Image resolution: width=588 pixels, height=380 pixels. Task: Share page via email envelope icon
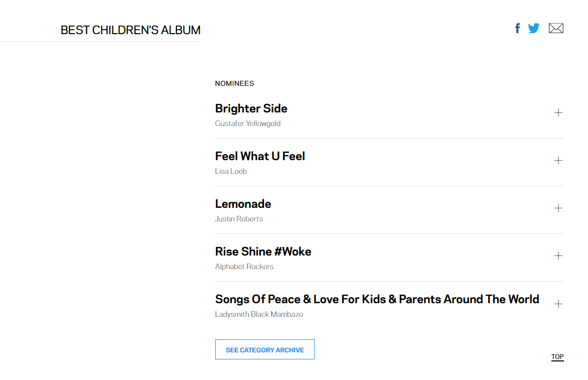[556, 28]
